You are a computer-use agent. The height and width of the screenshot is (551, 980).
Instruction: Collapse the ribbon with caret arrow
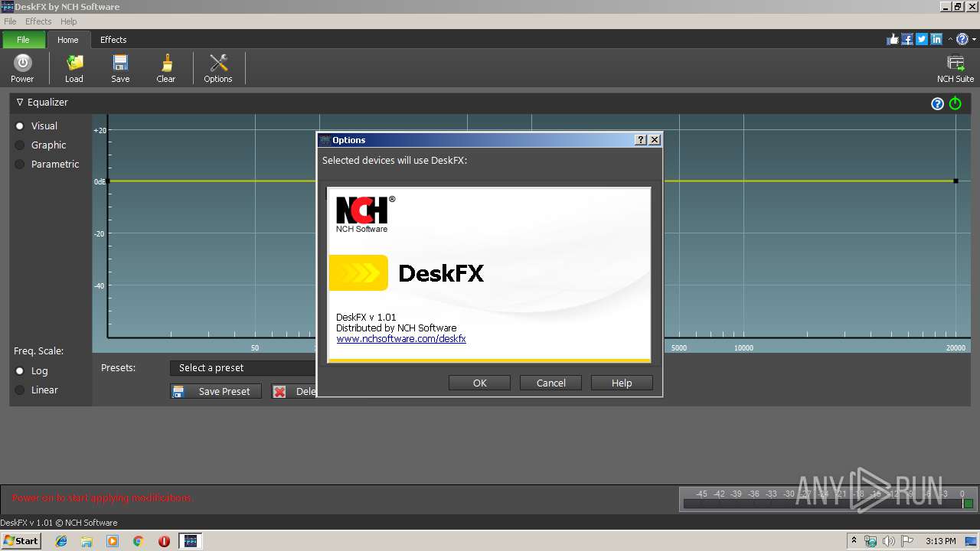click(950, 40)
